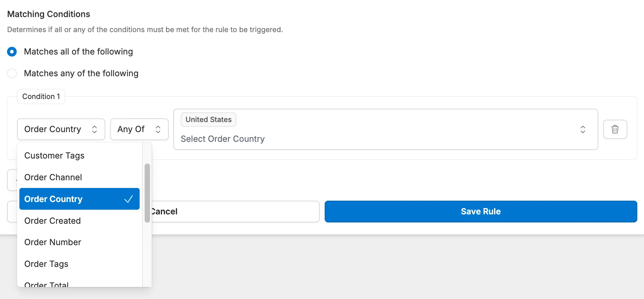Click the Save Rule button
Screen dimensions: 644x299
481,211
